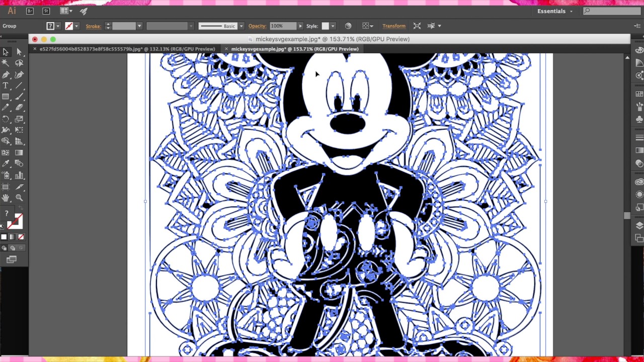644x362 pixels.
Task: Set paint mode to Gradient
Action: [x=13, y=237]
